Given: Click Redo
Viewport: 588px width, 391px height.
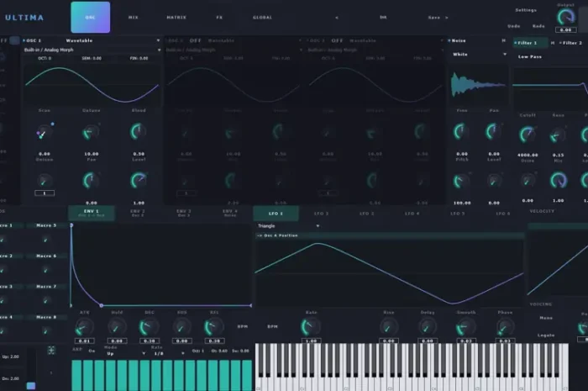Looking at the screenshot, I should tap(538, 26).
